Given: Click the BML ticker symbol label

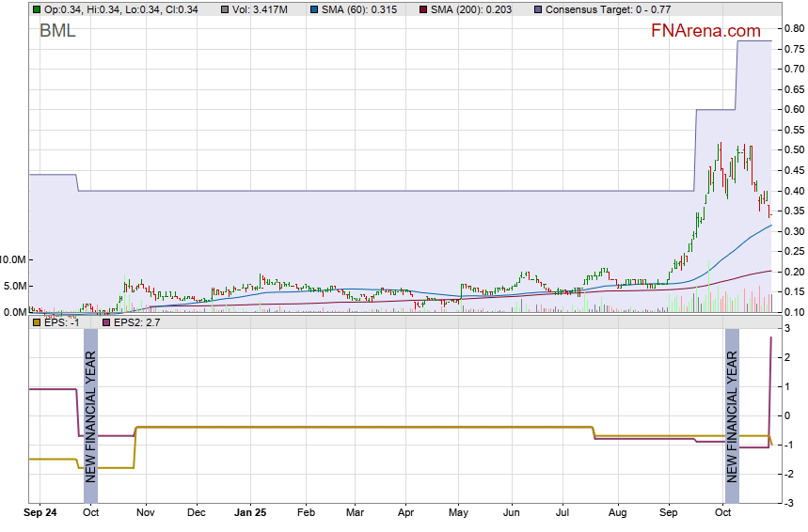Looking at the screenshot, I should click(57, 31).
